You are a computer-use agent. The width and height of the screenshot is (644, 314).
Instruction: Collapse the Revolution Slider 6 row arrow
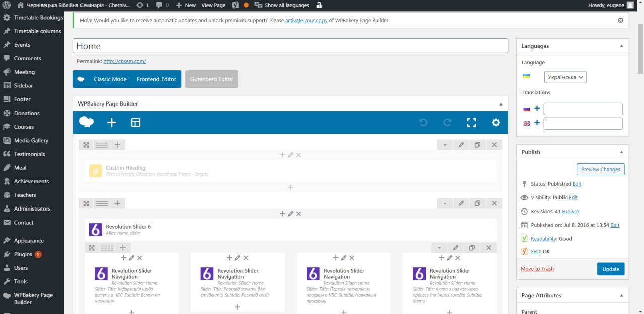click(x=445, y=203)
